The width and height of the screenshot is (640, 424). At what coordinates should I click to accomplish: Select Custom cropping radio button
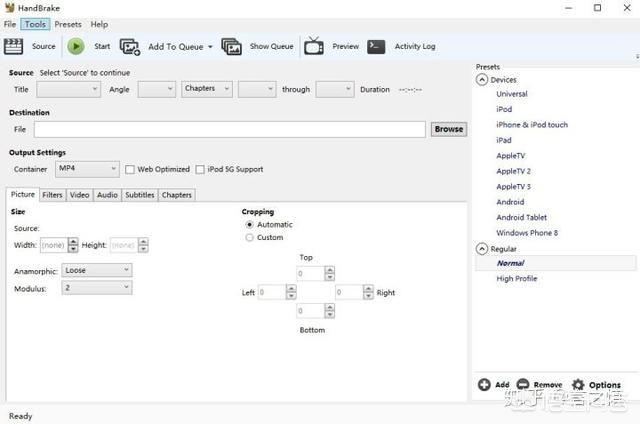click(249, 238)
